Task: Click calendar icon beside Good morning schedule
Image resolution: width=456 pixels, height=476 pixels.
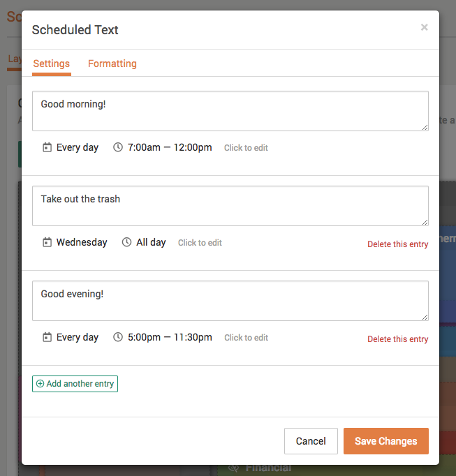Action: pos(47,147)
